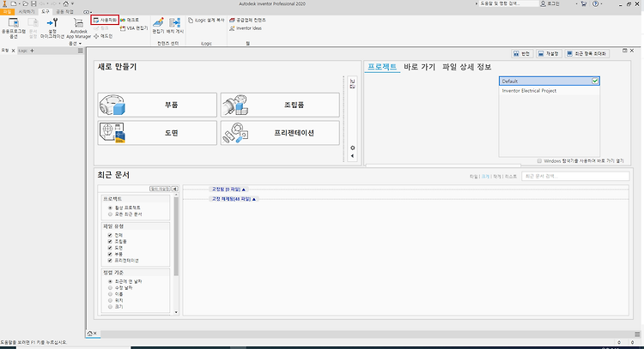Screen dimensions: 644x349
Task: Click the filter pane vertical scrollbar
Action: coord(176,236)
